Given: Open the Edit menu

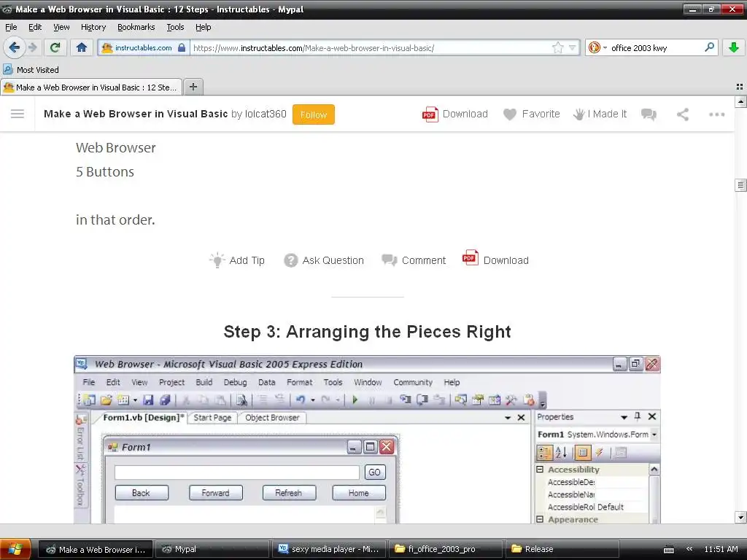Looking at the screenshot, I should [x=35, y=27].
